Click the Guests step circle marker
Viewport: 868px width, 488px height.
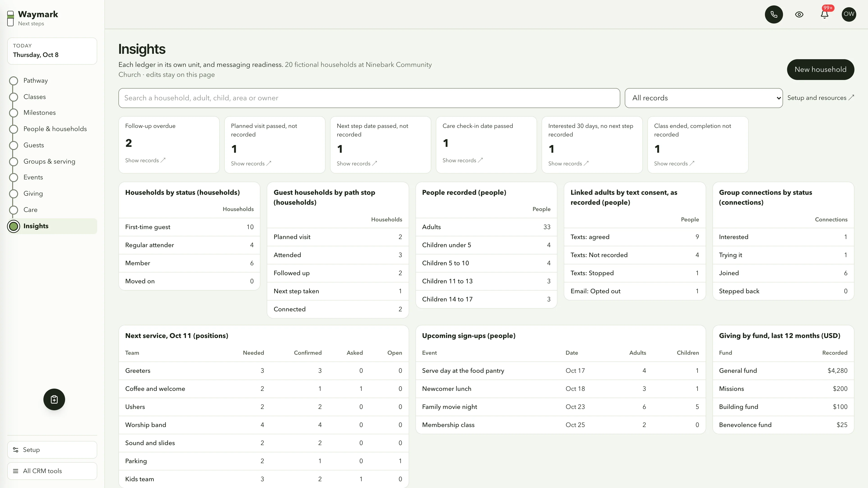point(14,145)
